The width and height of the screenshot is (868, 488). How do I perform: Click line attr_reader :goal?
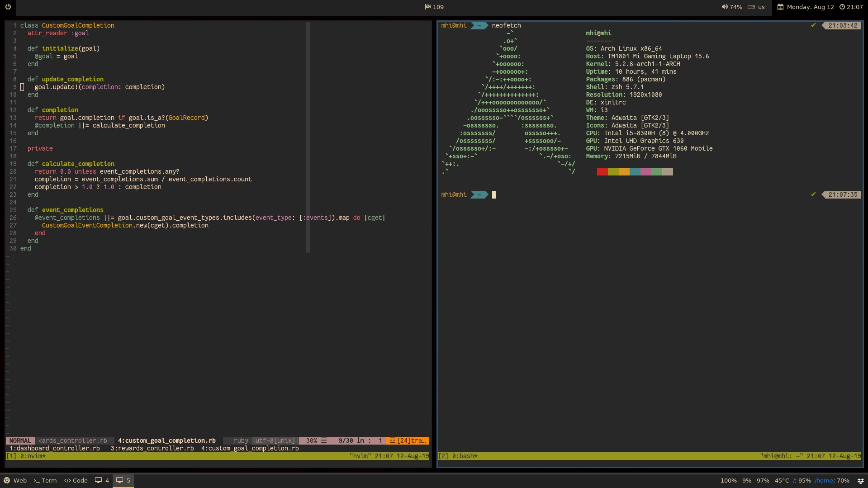tap(58, 33)
